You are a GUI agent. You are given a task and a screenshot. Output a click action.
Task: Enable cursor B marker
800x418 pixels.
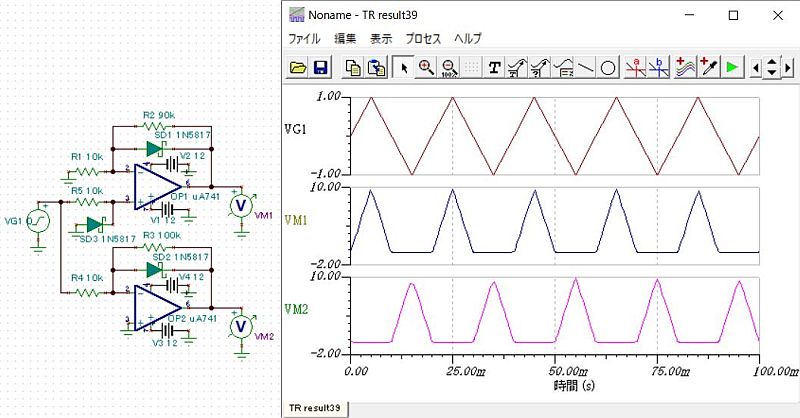[657, 67]
